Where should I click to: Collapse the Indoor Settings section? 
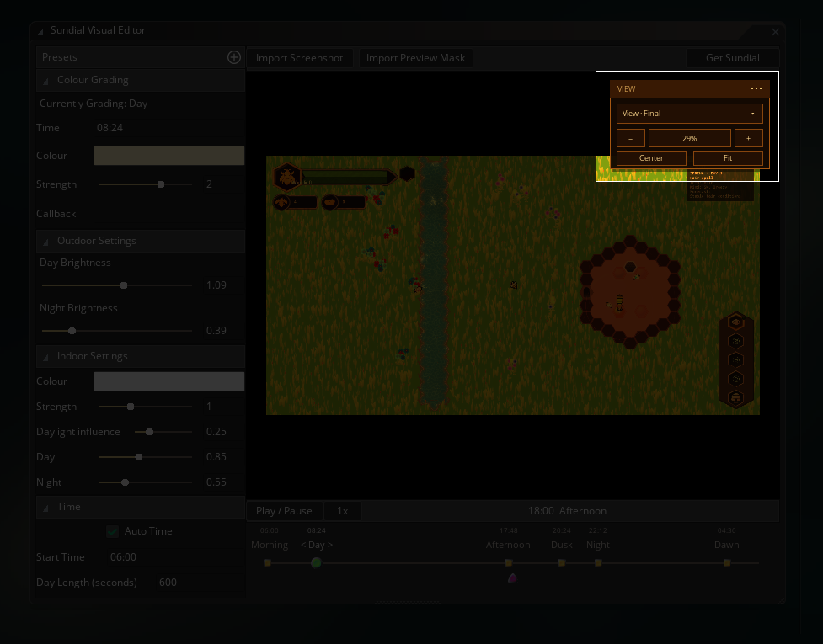pyautogui.click(x=45, y=357)
